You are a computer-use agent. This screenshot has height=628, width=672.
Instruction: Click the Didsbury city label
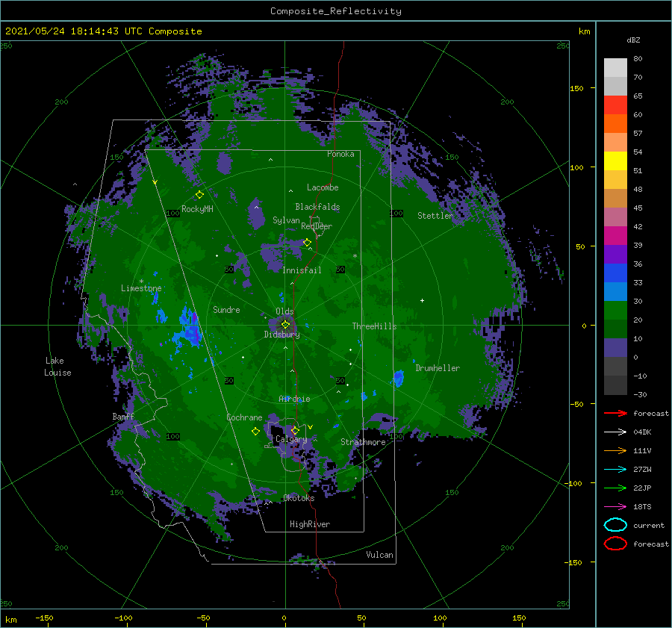pos(281,335)
